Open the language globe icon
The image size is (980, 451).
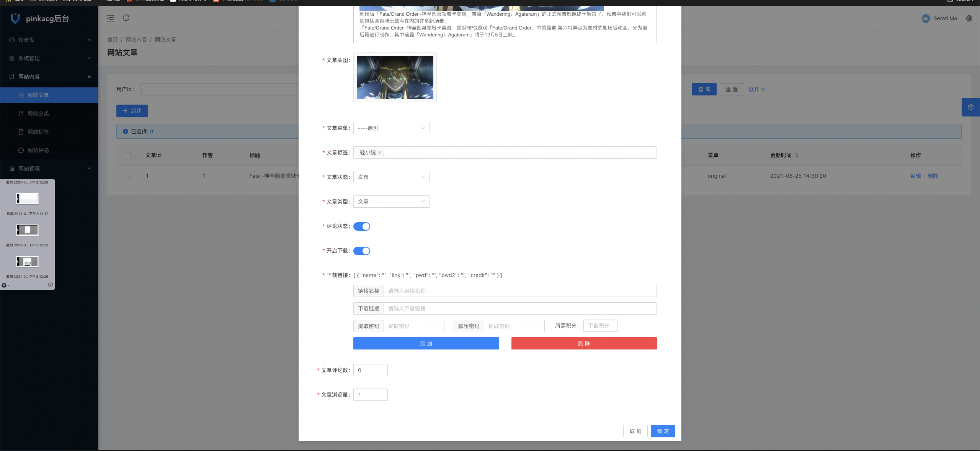[x=969, y=18]
